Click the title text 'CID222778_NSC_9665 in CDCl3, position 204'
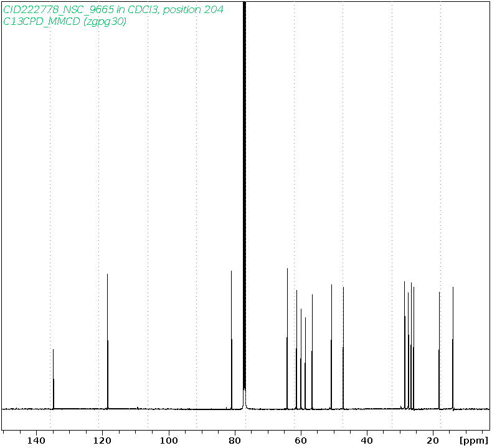 [113, 10]
